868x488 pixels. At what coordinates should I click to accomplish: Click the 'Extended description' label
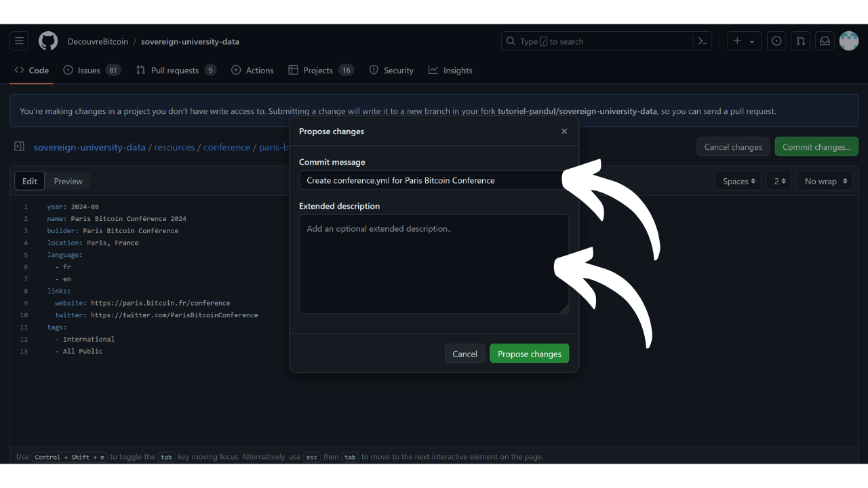[x=340, y=206]
